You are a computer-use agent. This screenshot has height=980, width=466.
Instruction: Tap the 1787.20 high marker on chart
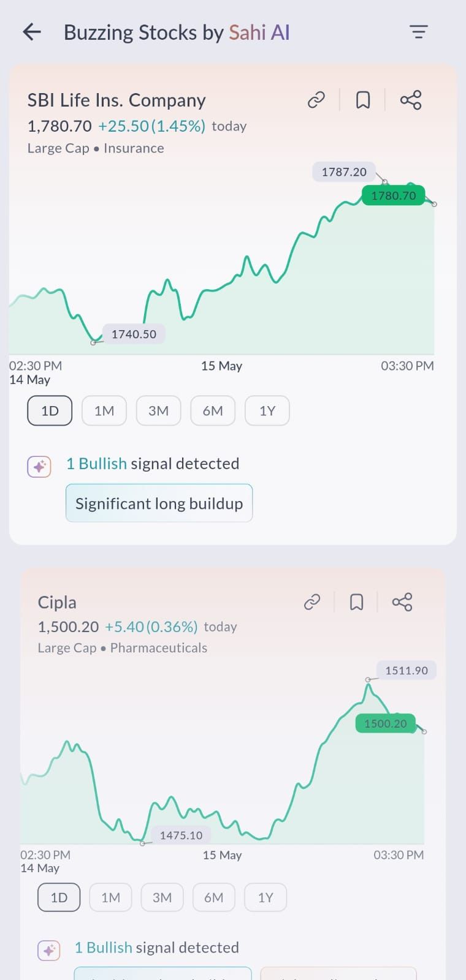(x=344, y=172)
